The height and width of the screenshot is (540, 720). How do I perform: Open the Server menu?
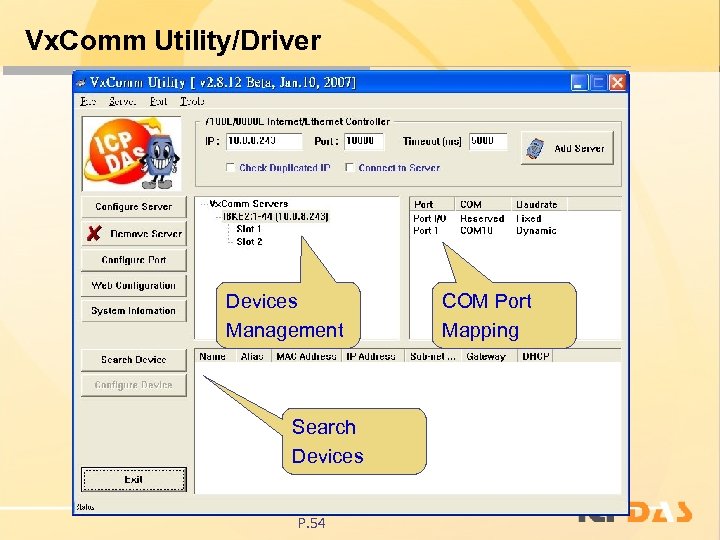pyautogui.click(x=122, y=101)
